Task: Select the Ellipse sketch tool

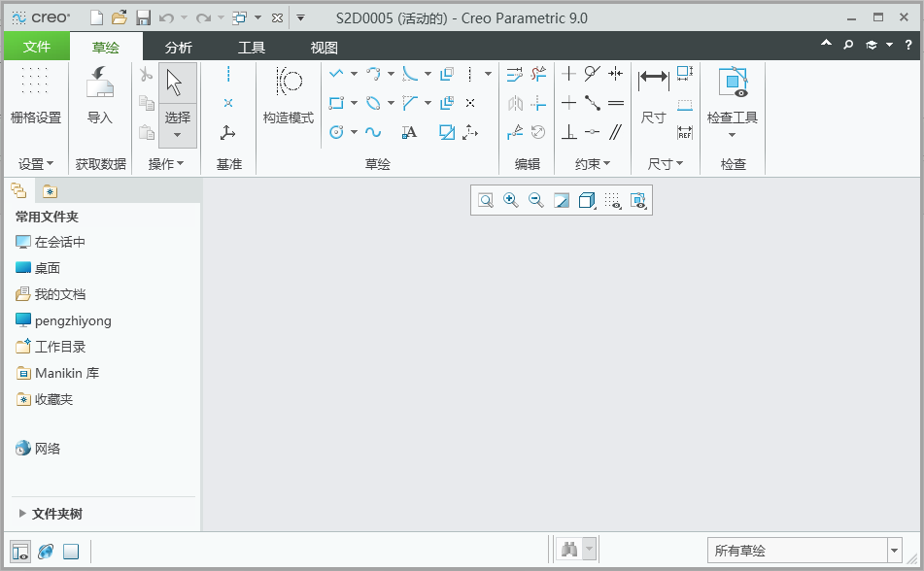Action: [373, 103]
